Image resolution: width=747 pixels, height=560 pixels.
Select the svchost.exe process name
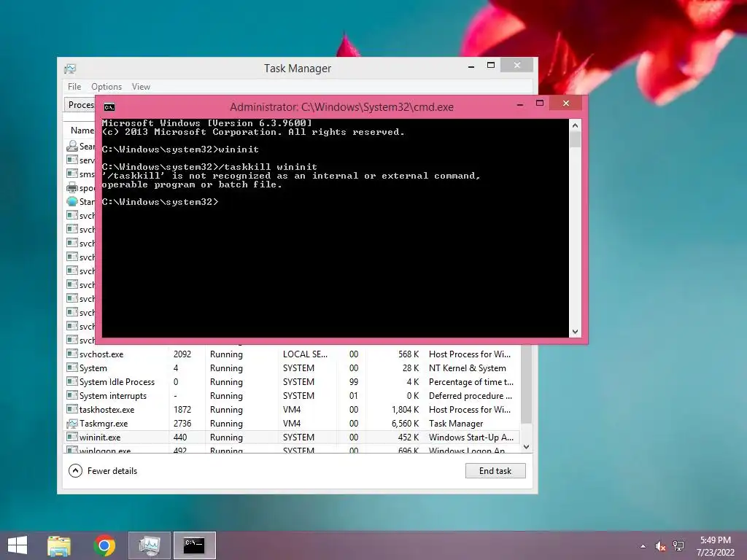pos(101,354)
